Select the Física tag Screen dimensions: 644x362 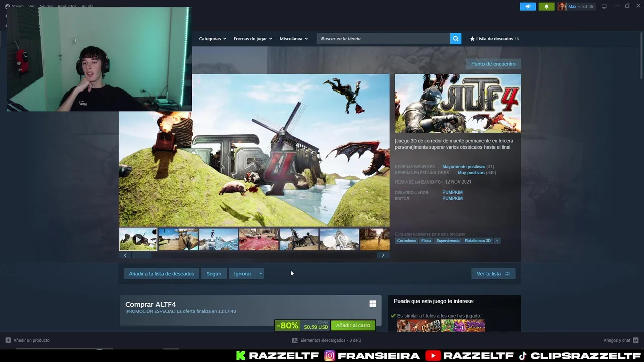[426, 241]
